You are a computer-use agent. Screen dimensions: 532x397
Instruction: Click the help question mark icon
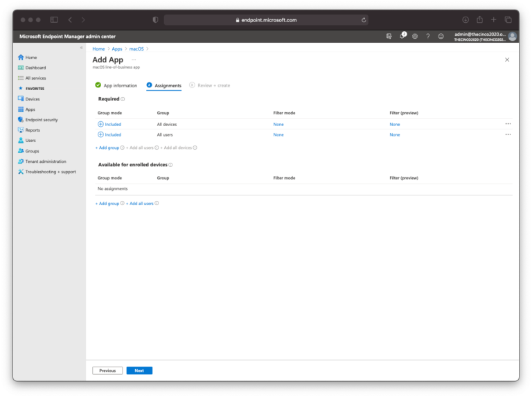coord(428,36)
